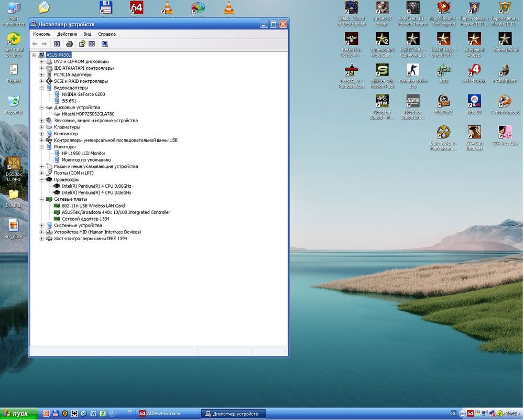Select the Корзина recycle bin icon
Viewport: 524px width, 420px height.
[x=14, y=104]
